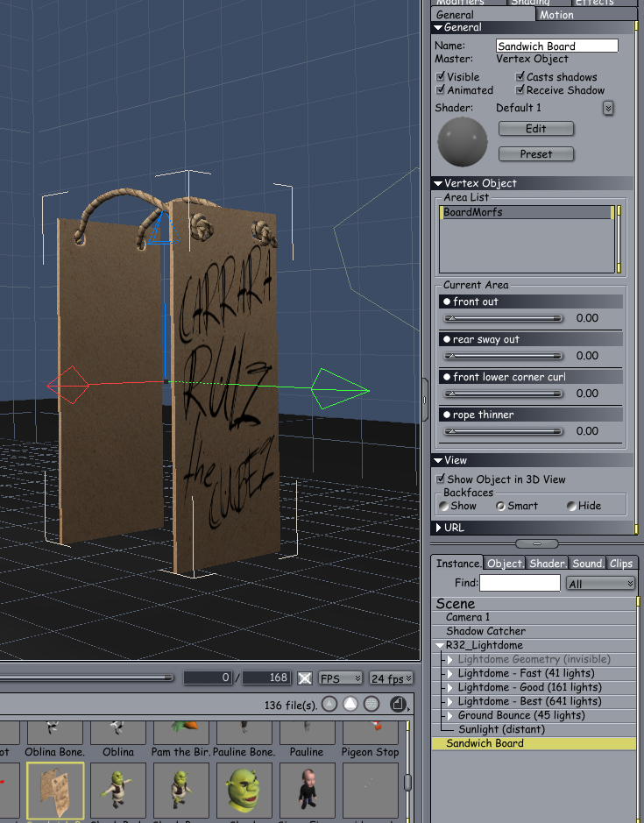Toggle the Receive Shadow checkbox

click(x=520, y=89)
